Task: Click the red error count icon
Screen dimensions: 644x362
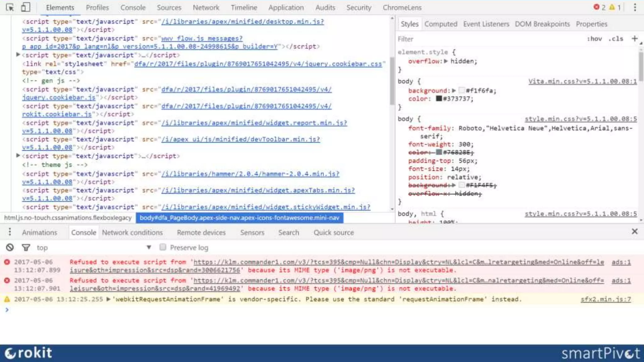Action: pyautogui.click(x=596, y=7)
